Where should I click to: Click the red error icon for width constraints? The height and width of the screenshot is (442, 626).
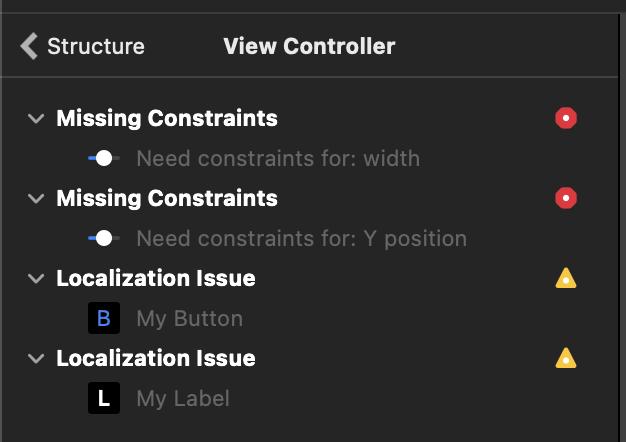click(x=566, y=119)
